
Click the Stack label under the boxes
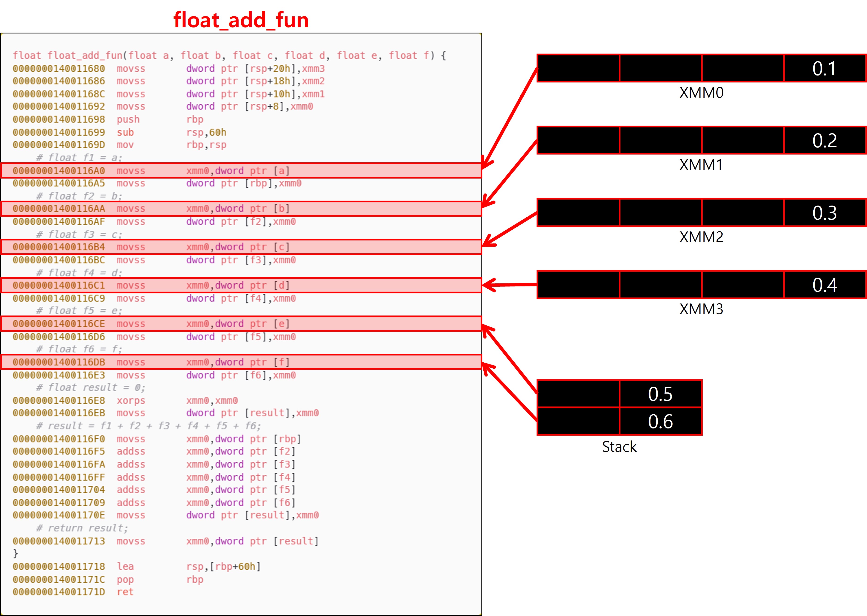tap(619, 447)
